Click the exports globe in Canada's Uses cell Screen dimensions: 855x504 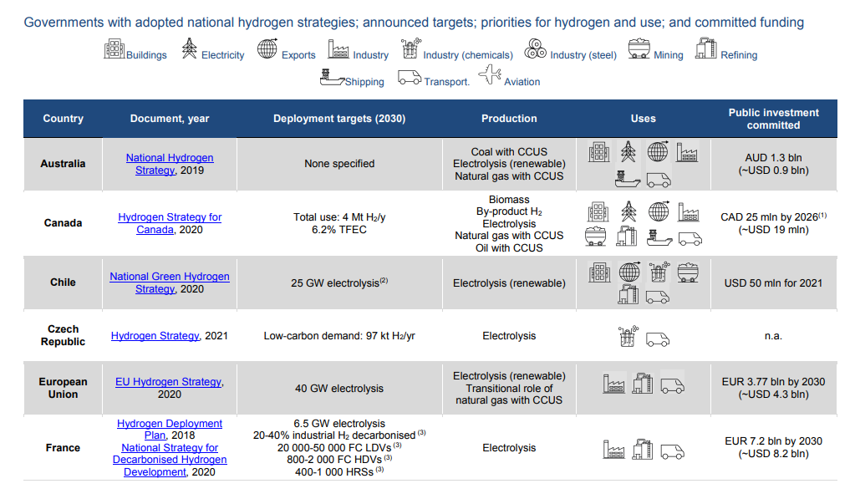[659, 211]
